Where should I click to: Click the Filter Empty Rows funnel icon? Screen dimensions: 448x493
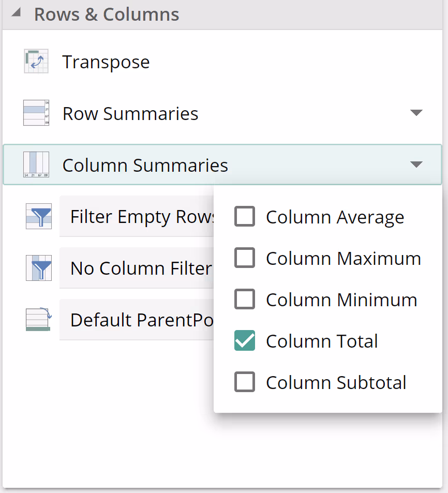click(x=39, y=216)
